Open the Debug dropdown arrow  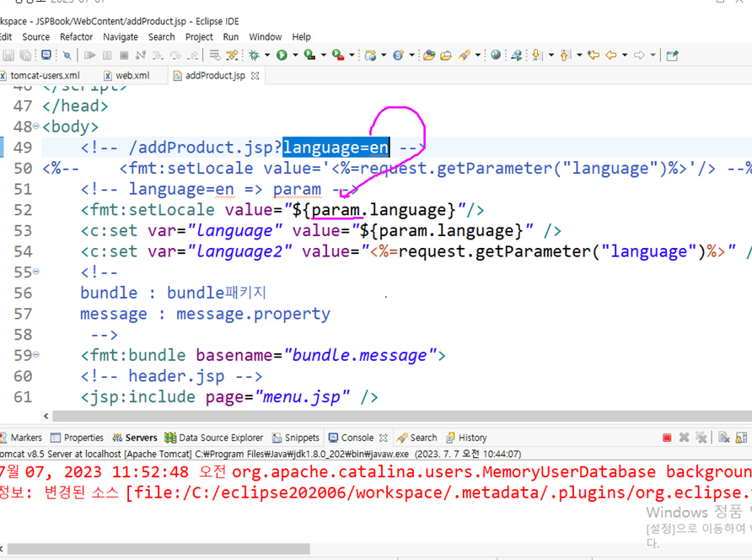(x=267, y=55)
